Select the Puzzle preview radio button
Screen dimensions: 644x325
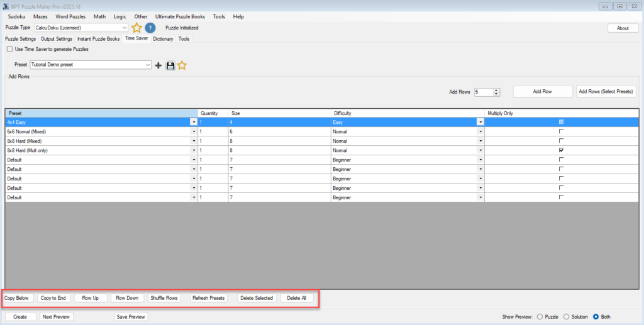click(538, 317)
